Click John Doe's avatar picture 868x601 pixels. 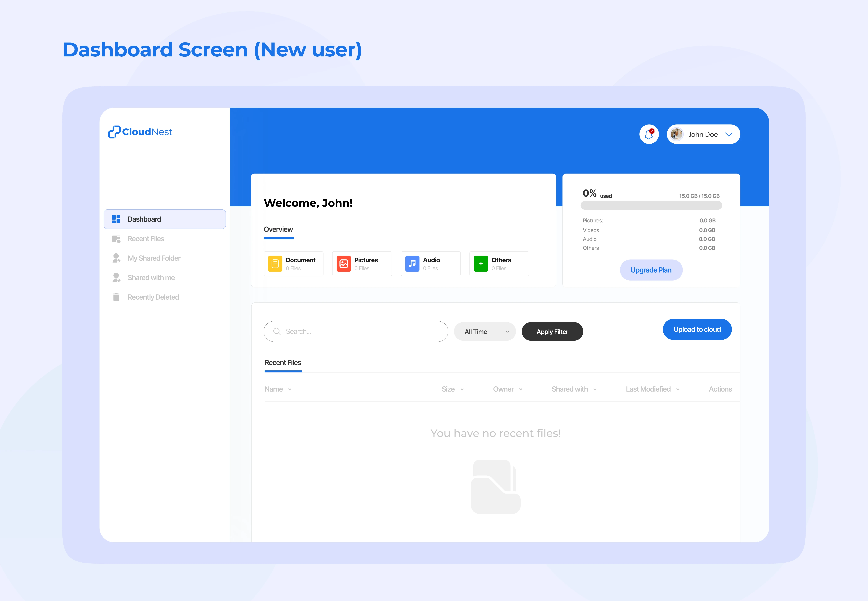click(677, 134)
